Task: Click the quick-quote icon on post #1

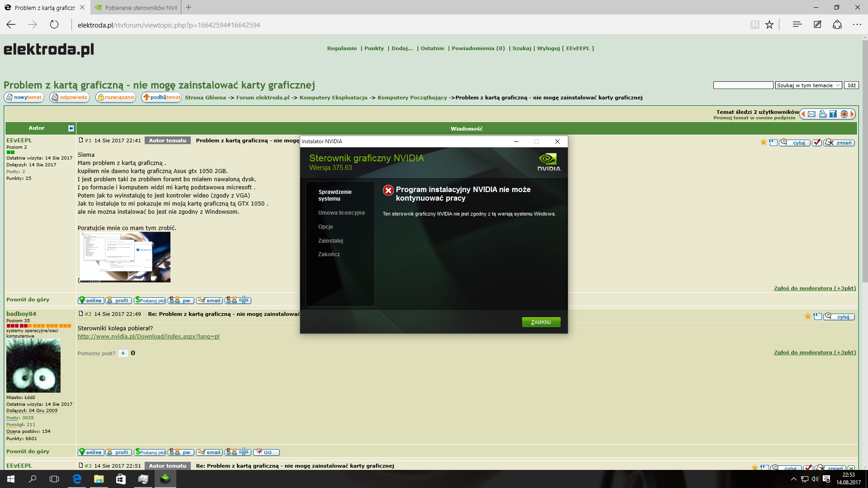Action: 773,142
